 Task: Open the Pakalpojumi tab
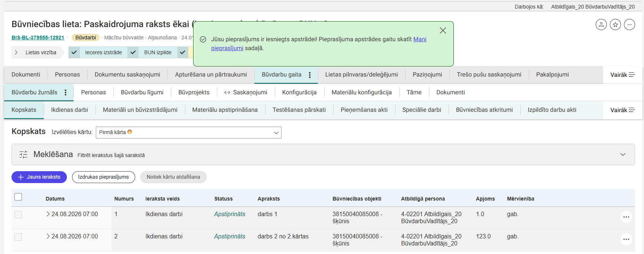pos(552,75)
